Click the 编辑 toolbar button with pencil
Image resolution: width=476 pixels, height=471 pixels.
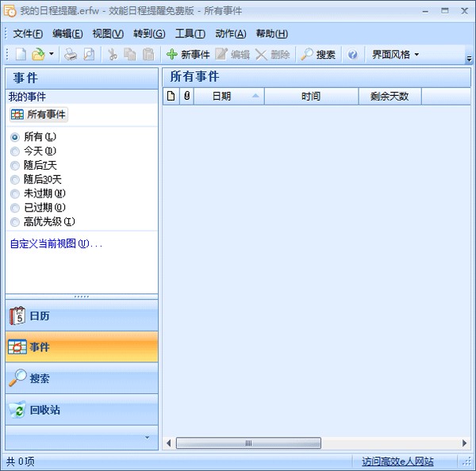click(232, 55)
